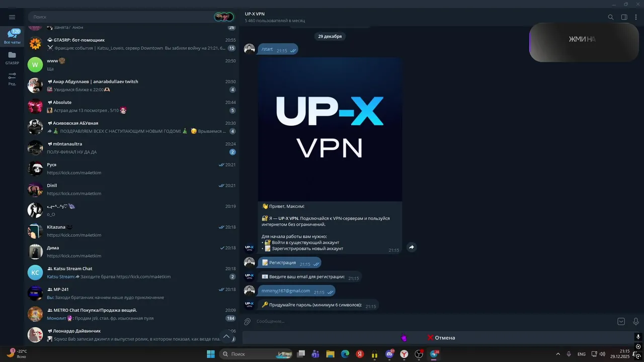Forward the UP-X VPN welcome message
644x362 pixels.
411,247
